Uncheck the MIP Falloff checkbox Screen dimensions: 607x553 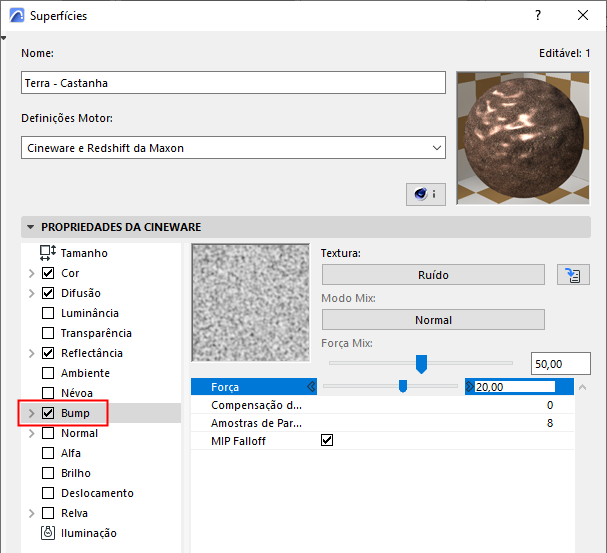click(x=327, y=440)
